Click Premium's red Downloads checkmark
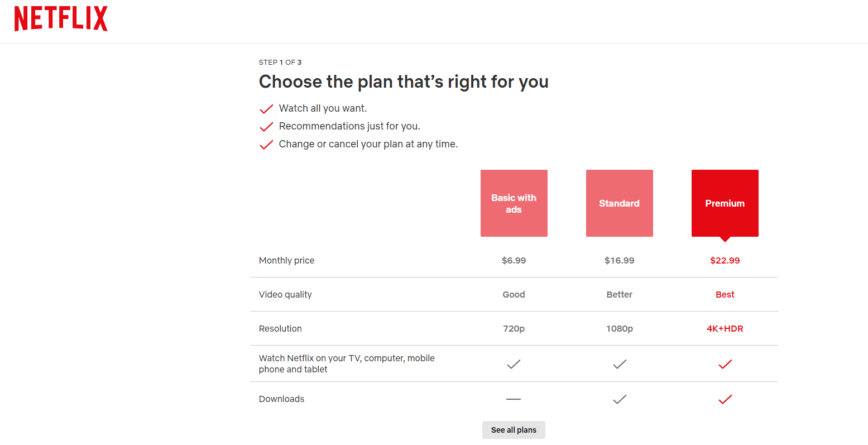This screenshot has width=868, height=445. 725,399
